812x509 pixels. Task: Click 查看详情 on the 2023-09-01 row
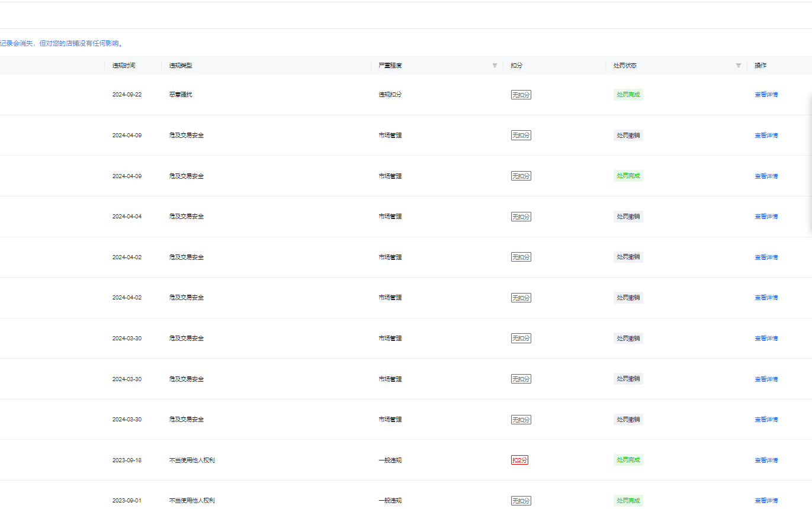[766, 501]
